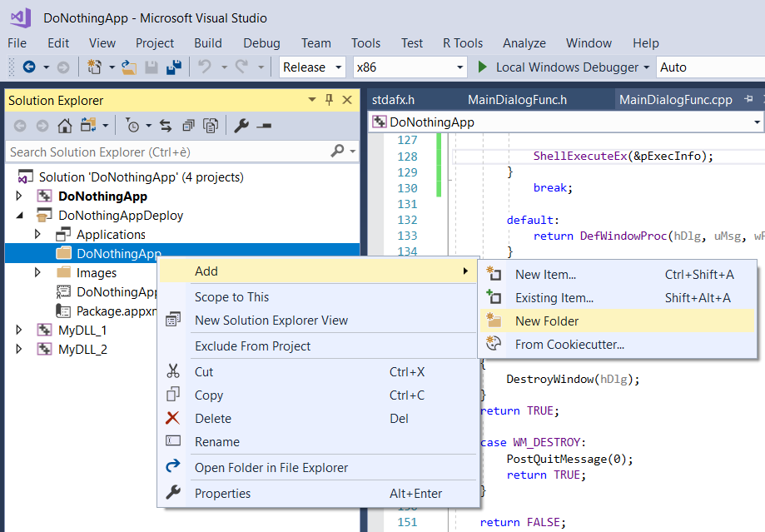The height and width of the screenshot is (532, 765).
Task: Choose From Cookiecutter... in the Add submenu
Action: point(617,344)
